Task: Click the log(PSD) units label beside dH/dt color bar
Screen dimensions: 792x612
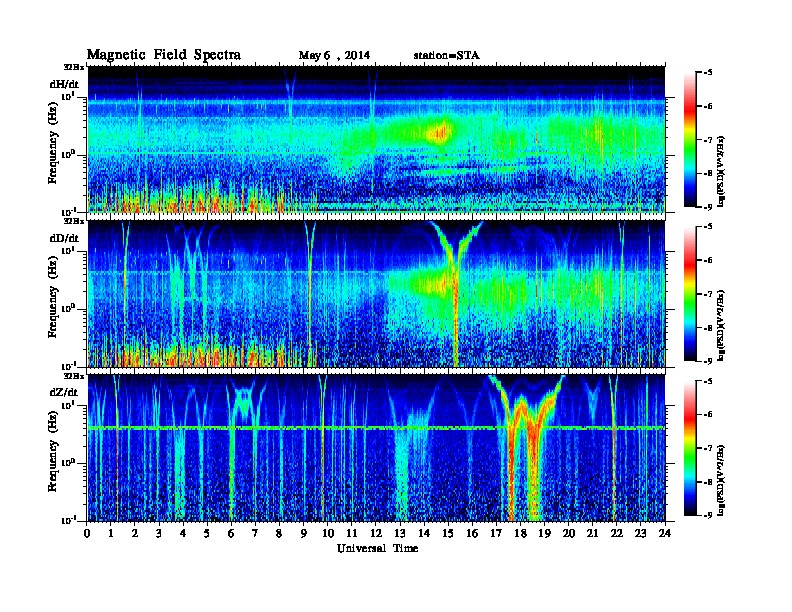Action: pos(722,171)
